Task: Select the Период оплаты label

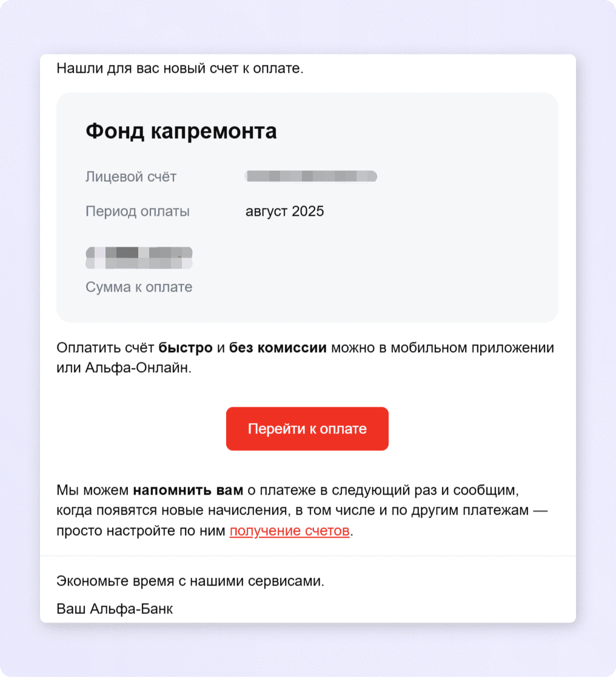Action: 138,212
